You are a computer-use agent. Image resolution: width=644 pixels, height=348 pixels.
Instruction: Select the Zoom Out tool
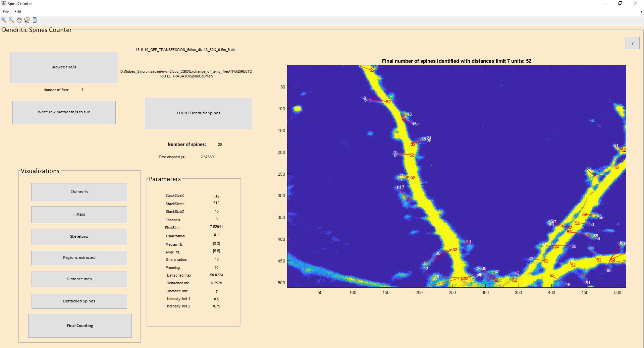click(11, 20)
